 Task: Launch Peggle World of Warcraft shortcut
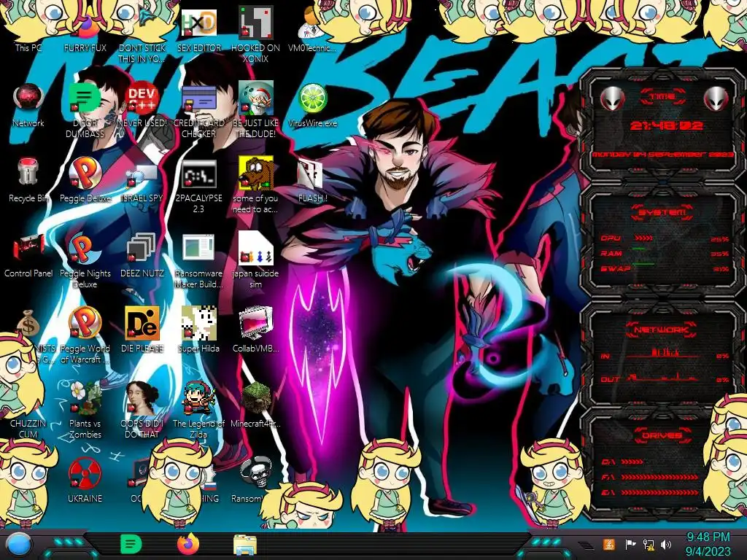pos(85,324)
